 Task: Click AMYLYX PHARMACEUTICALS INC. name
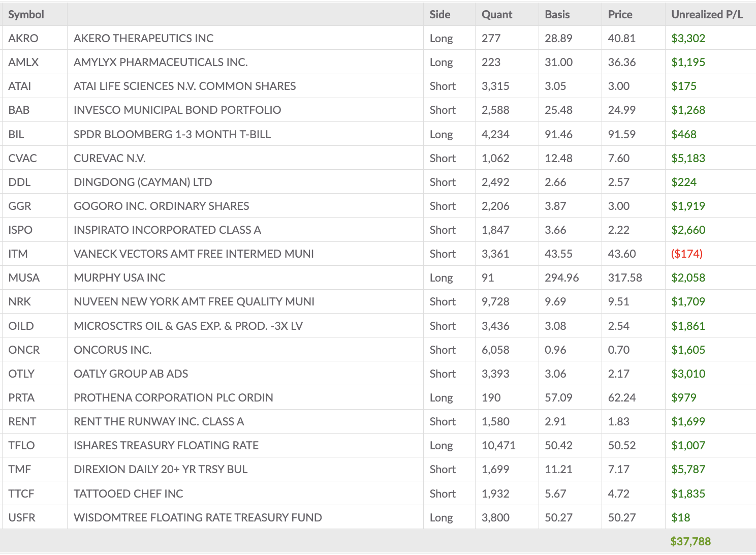coord(161,62)
